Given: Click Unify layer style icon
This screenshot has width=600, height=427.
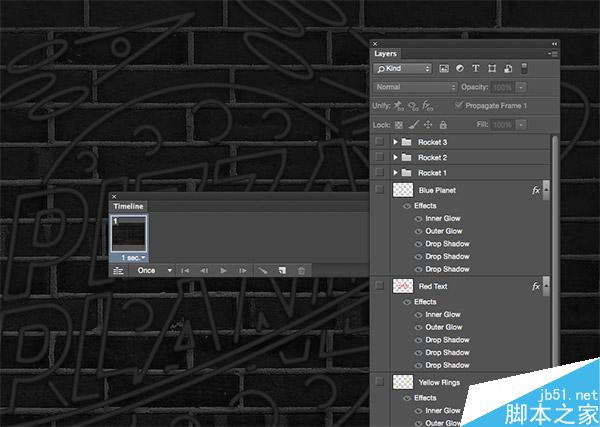Looking at the screenshot, I should (x=427, y=106).
